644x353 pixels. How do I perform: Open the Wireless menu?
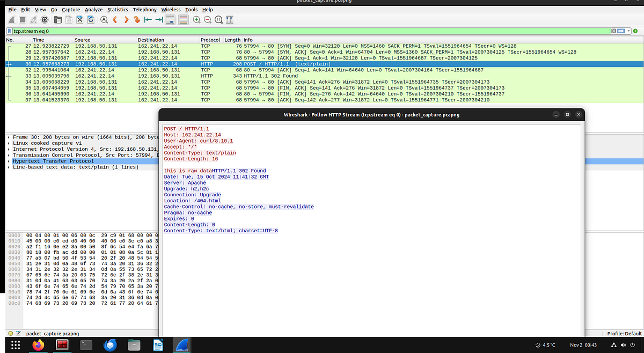[171, 10]
